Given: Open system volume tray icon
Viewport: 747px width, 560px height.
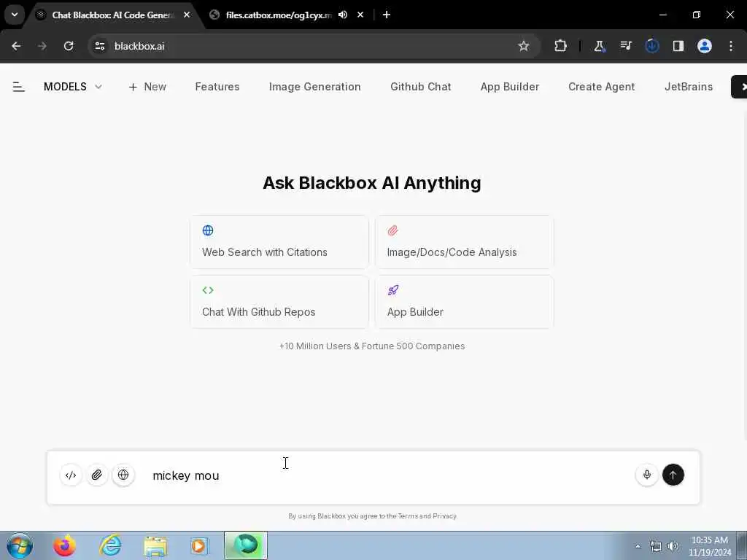Looking at the screenshot, I should coord(673,546).
